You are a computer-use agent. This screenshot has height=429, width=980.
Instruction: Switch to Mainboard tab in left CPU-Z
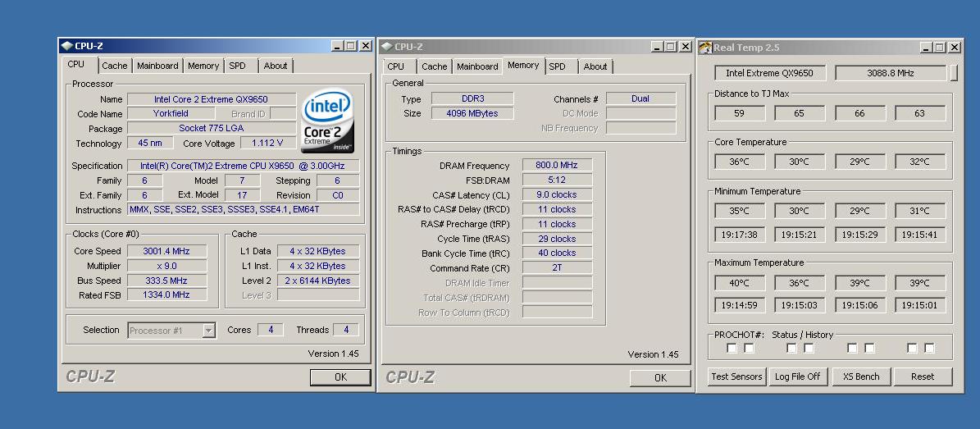click(x=157, y=66)
